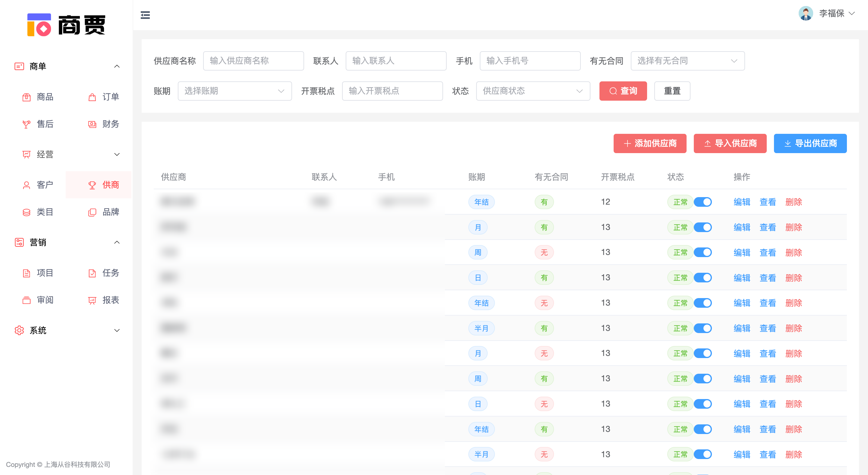Image resolution: width=868 pixels, height=475 pixels.
Task: Open the 售后 module from the sidebar
Action: (45, 124)
